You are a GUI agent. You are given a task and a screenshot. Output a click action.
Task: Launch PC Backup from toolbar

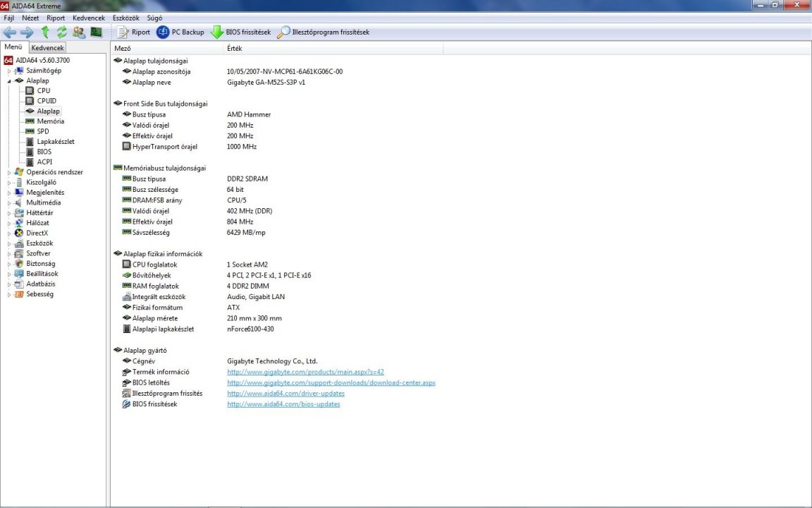pos(180,32)
